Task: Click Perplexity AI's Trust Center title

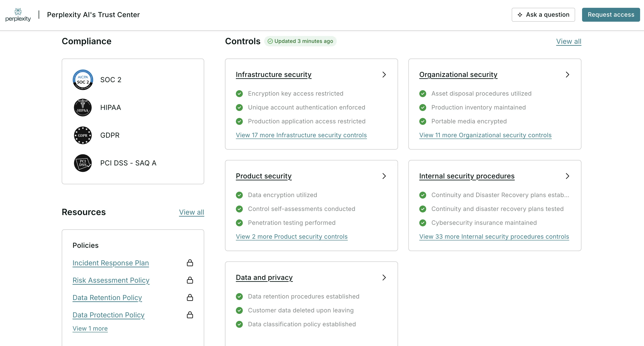Action: (93, 15)
